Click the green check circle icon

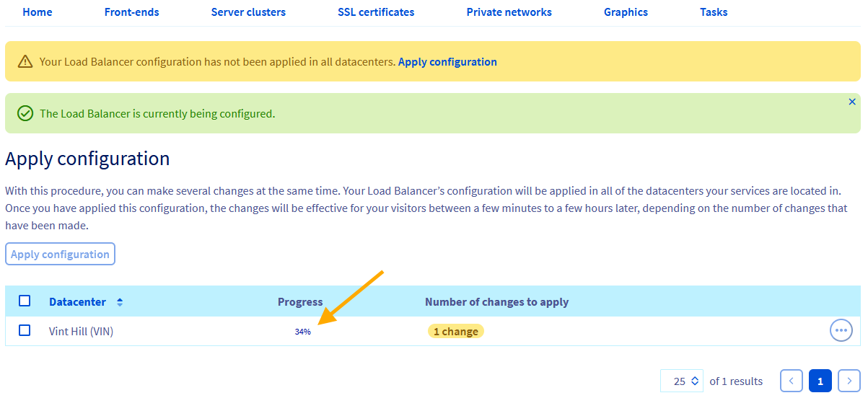click(25, 113)
